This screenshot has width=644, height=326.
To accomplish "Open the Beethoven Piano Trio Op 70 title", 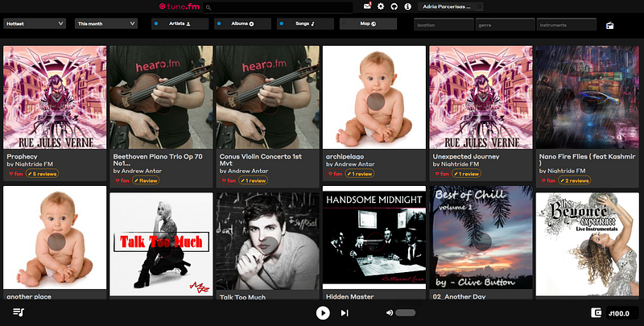I will pyautogui.click(x=158, y=159).
